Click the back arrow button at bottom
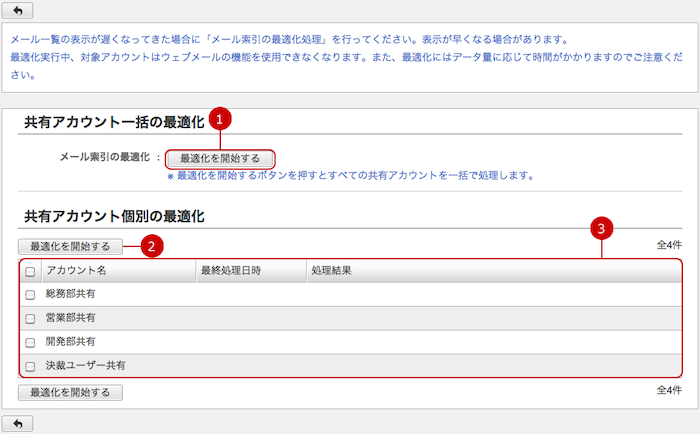The height and width of the screenshot is (434, 700). (x=17, y=423)
